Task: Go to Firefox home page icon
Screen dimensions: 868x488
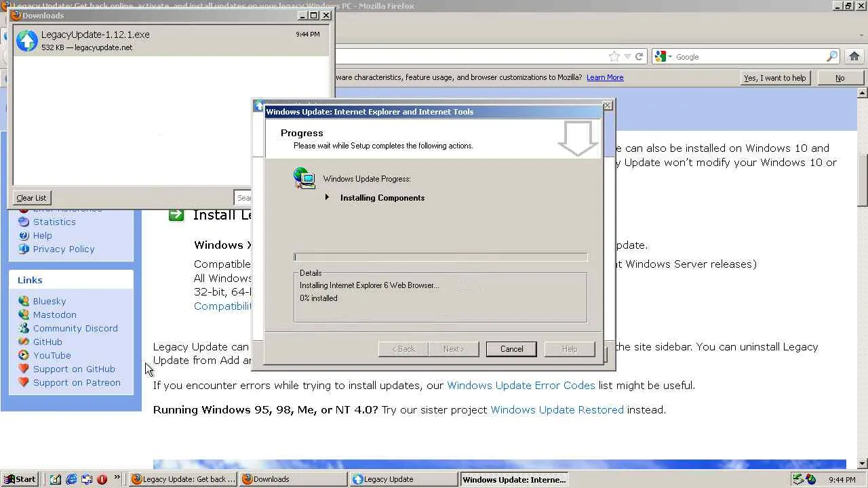Action: (x=854, y=57)
